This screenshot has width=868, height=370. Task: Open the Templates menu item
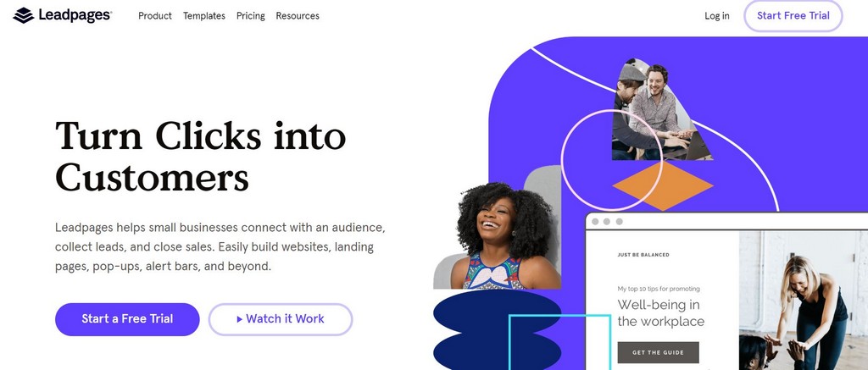204,16
